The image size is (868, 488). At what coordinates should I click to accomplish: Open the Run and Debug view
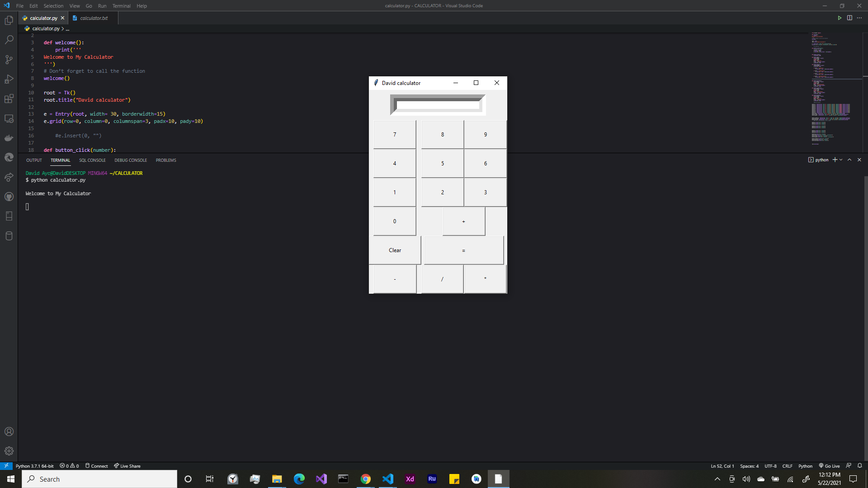pyautogui.click(x=9, y=80)
